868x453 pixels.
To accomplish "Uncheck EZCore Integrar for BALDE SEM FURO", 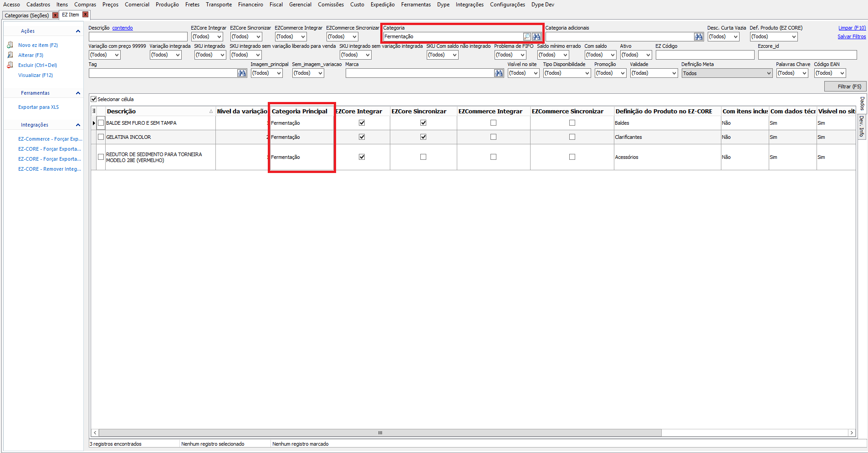I will 362,123.
